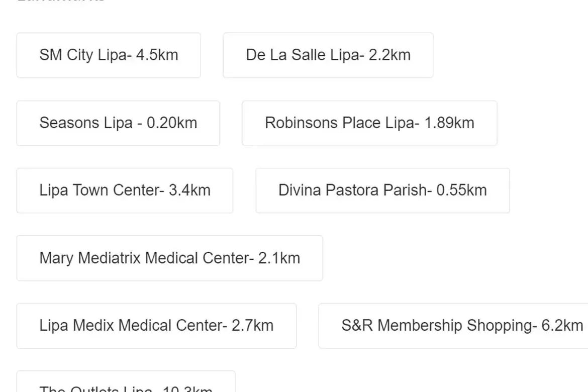Click the Outlets Lipa 10.3km landmark
Screen dimensions: 588x392
pos(126,382)
